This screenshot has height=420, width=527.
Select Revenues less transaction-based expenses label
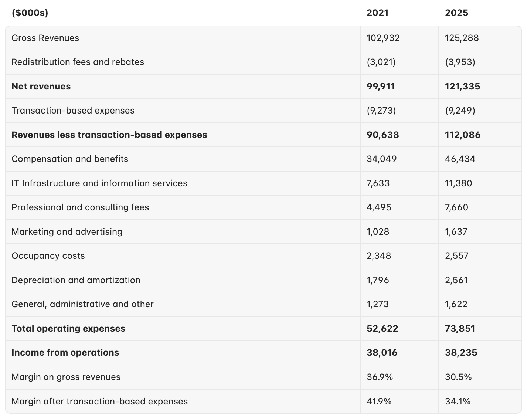(x=109, y=135)
